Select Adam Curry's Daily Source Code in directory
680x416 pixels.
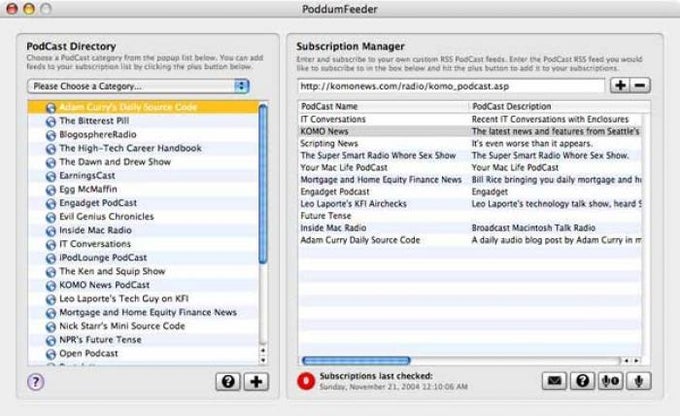click(144, 107)
